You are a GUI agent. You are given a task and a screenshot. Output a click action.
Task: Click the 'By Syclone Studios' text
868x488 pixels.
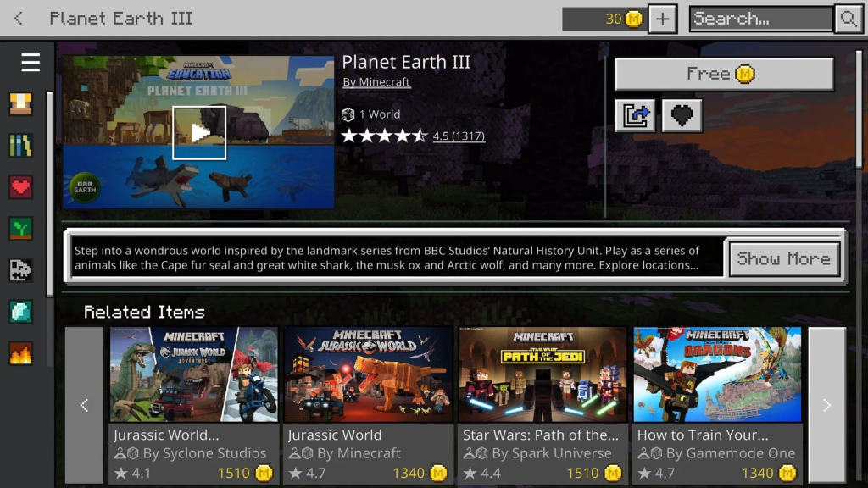coord(204,453)
